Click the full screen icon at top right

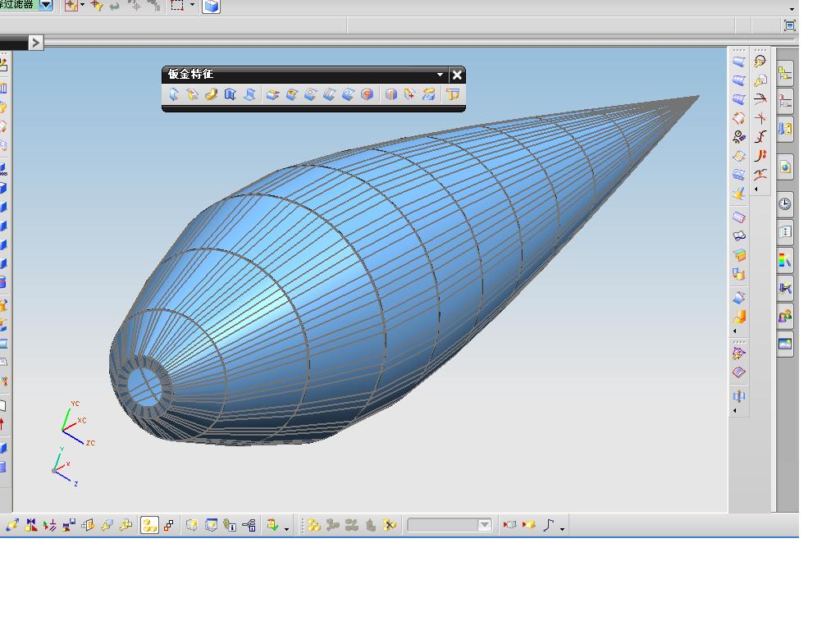(x=790, y=25)
